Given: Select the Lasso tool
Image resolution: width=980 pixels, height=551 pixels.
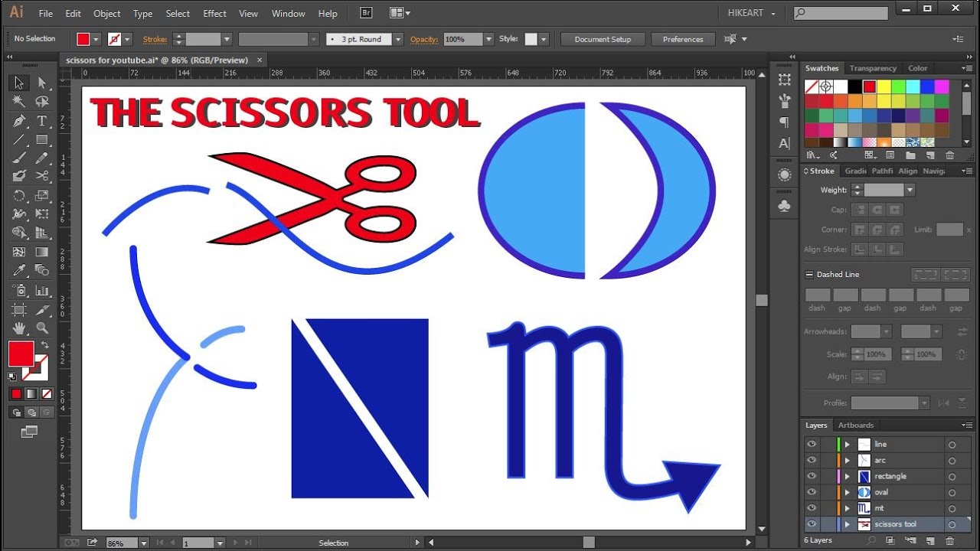Looking at the screenshot, I should pyautogui.click(x=42, y=101).
